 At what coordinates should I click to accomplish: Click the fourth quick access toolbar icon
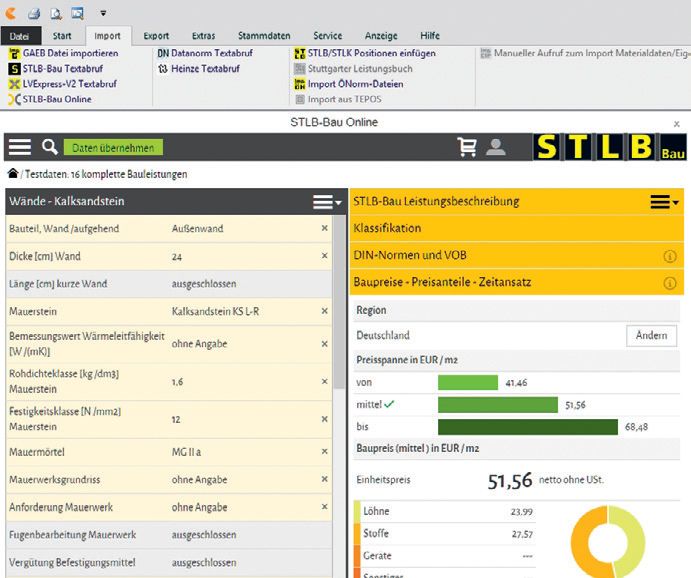click(x=77, y=13)
